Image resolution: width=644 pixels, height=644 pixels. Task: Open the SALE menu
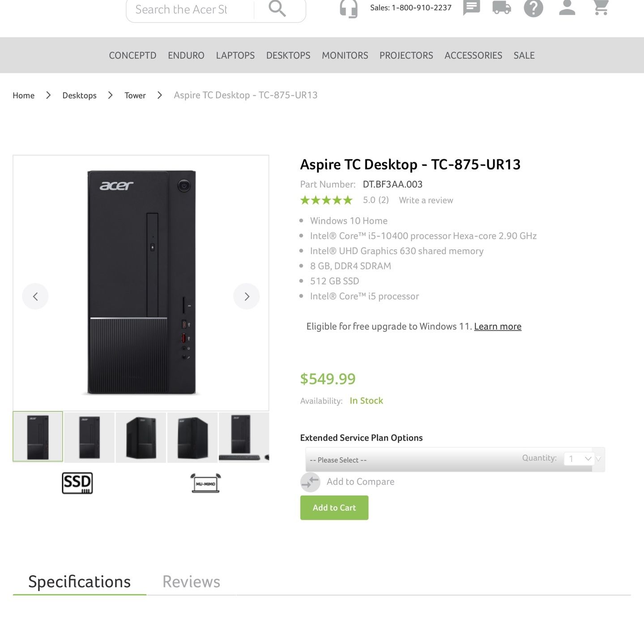click(x=524, y=55)
